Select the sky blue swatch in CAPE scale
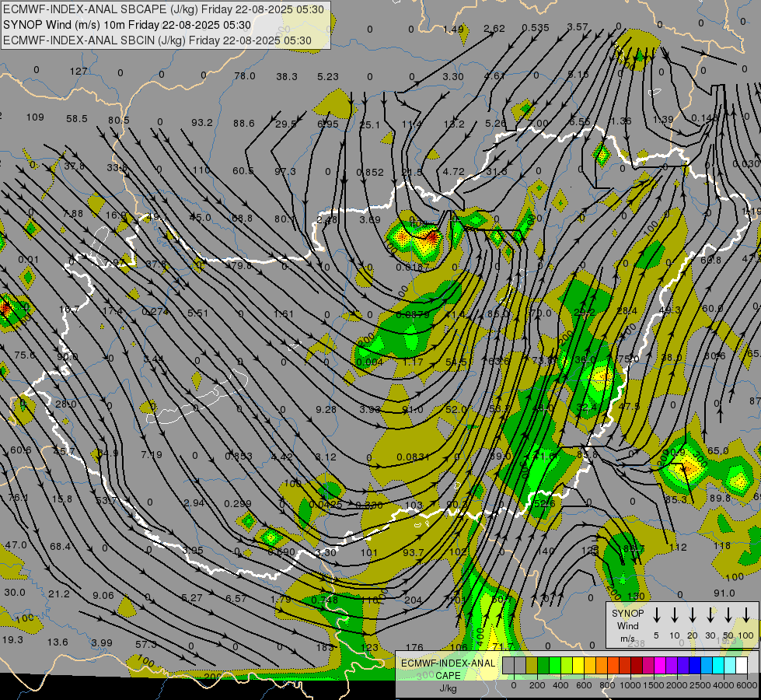Screen dimensions: 761x700 tap(706, 665)
